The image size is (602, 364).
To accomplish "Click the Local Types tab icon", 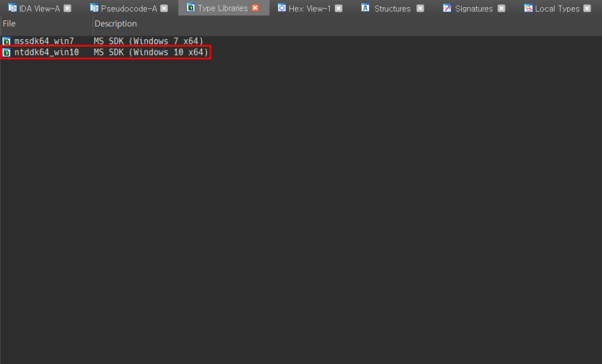I will coord(529,8).
